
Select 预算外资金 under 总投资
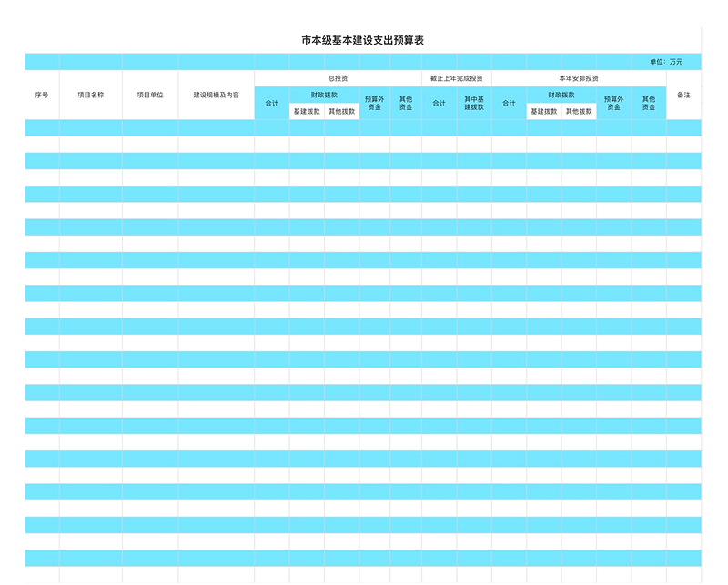click(375, 103)
